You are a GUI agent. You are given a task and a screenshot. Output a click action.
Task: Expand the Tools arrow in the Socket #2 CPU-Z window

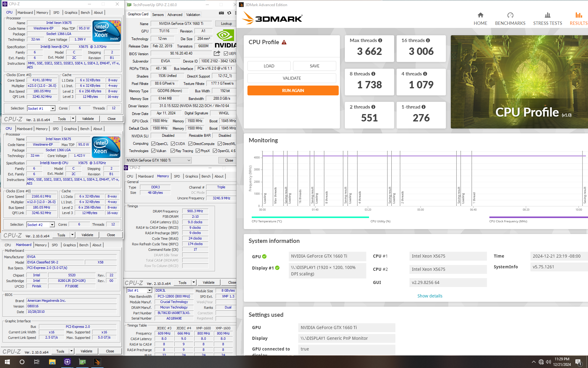(72, 235)
